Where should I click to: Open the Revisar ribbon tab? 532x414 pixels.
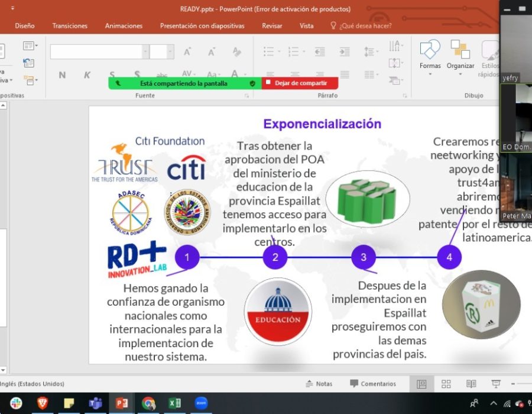coord(271,25)
